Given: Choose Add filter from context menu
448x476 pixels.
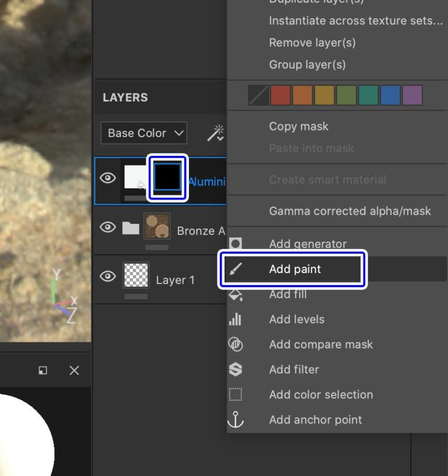Looking at the screenshot, I should (x=337, y=369).
